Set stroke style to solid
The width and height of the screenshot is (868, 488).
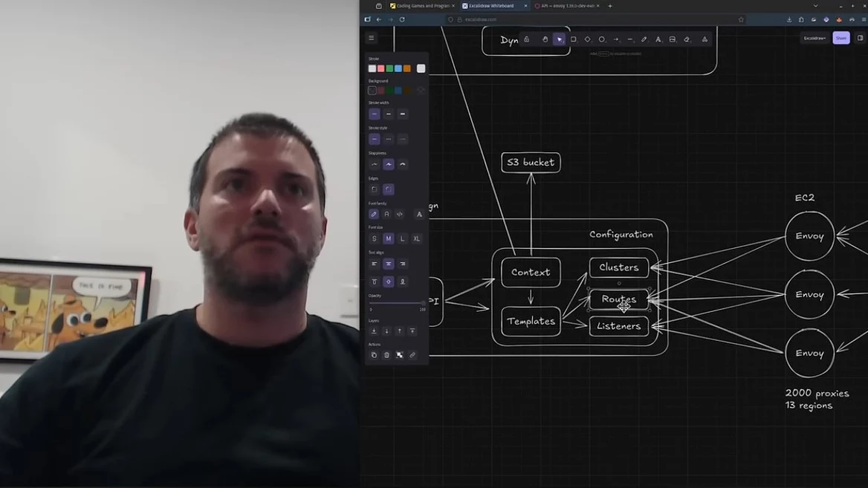click(375, 139)
